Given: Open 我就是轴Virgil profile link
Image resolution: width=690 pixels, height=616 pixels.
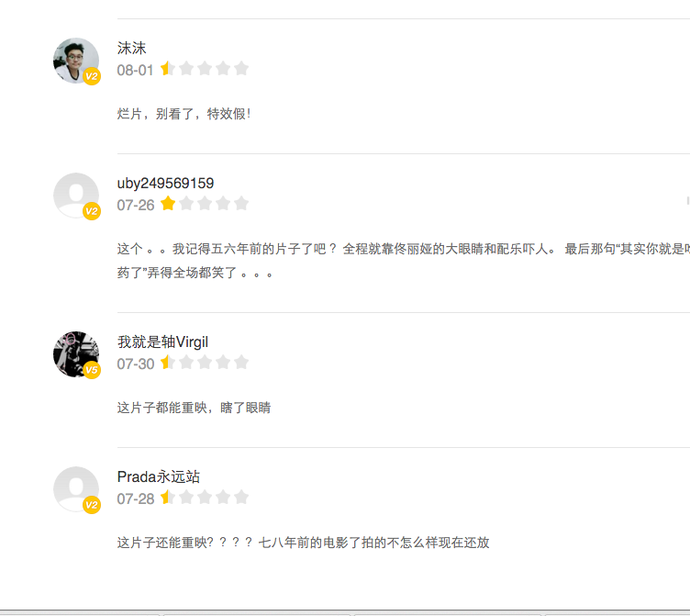Looking at the screenshot, I should click(x=162, y=342).
